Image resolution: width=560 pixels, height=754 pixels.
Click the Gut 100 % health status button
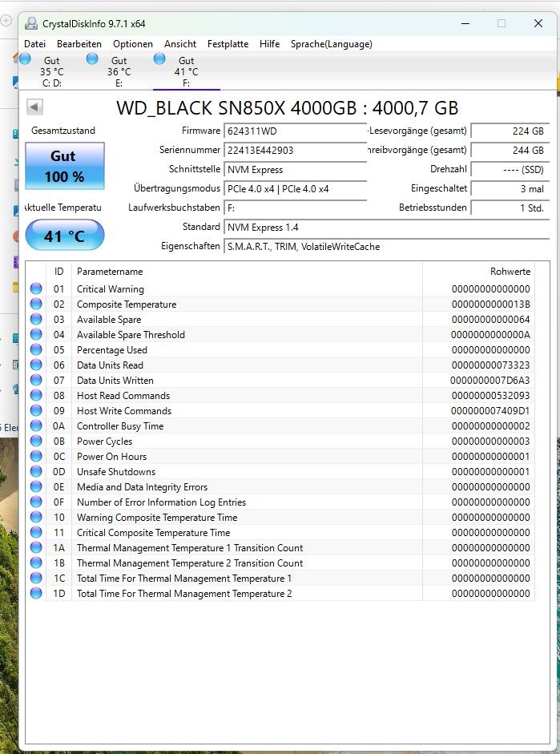click(64, 166)
